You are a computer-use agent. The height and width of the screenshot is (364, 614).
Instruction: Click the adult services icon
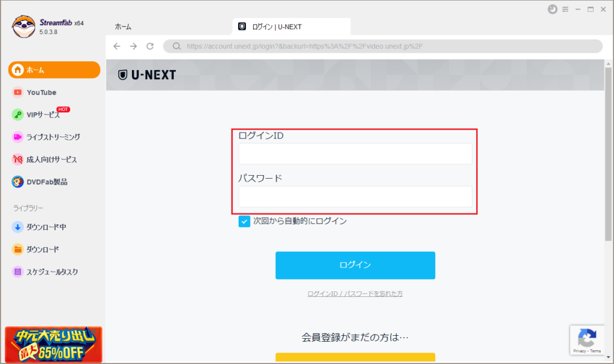click(17, 160)
